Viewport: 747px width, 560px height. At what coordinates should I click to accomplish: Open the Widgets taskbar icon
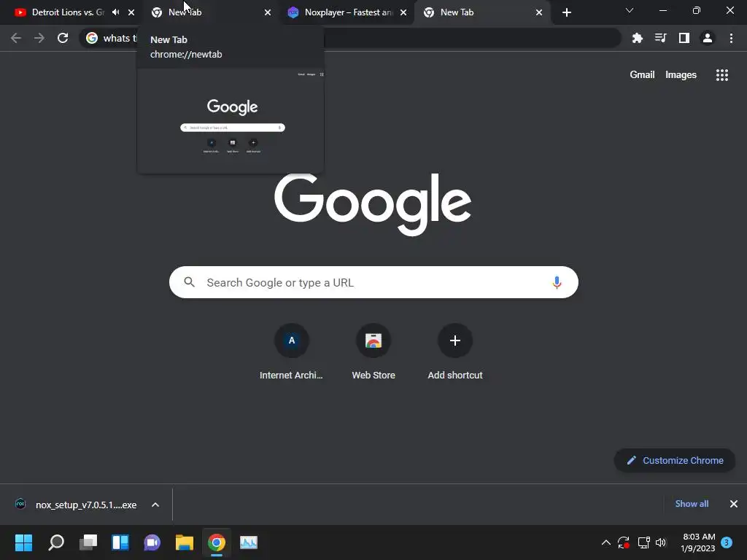point(120,542)
